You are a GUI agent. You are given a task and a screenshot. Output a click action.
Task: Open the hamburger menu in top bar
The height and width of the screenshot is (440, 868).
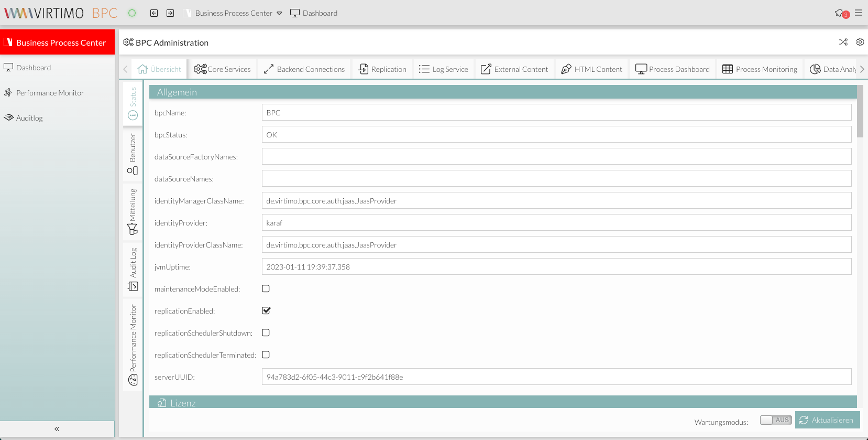pos(859,13)
